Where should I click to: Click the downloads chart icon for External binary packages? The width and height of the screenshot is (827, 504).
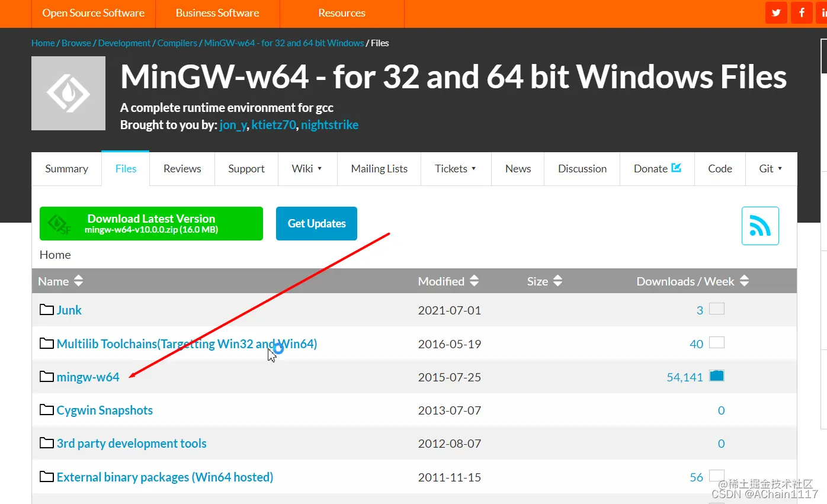(x=717, y=476)
